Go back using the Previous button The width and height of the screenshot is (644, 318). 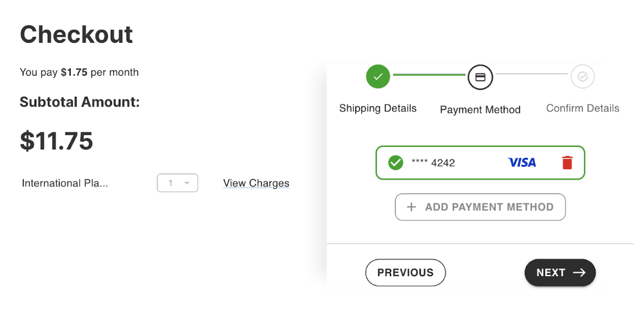click(x=406, y=273)
